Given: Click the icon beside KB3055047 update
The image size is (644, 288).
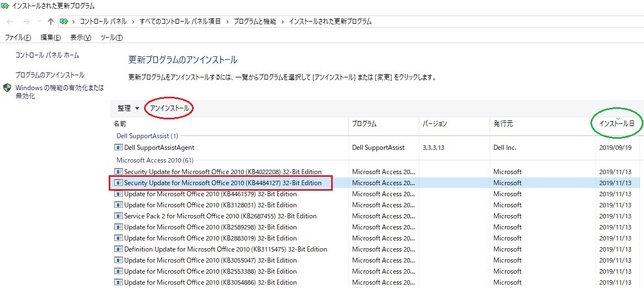Looking at the screenshot, I should click(118, 260).
